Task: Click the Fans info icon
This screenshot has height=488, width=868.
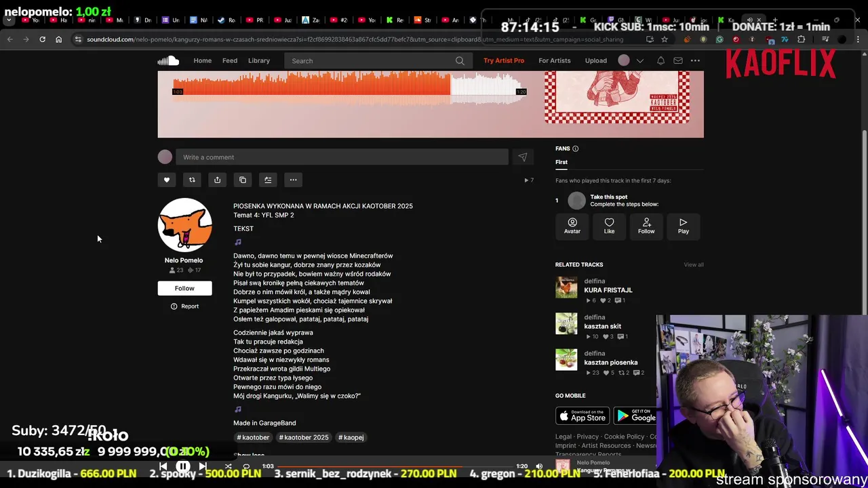Action: click(x=575, y=148)
